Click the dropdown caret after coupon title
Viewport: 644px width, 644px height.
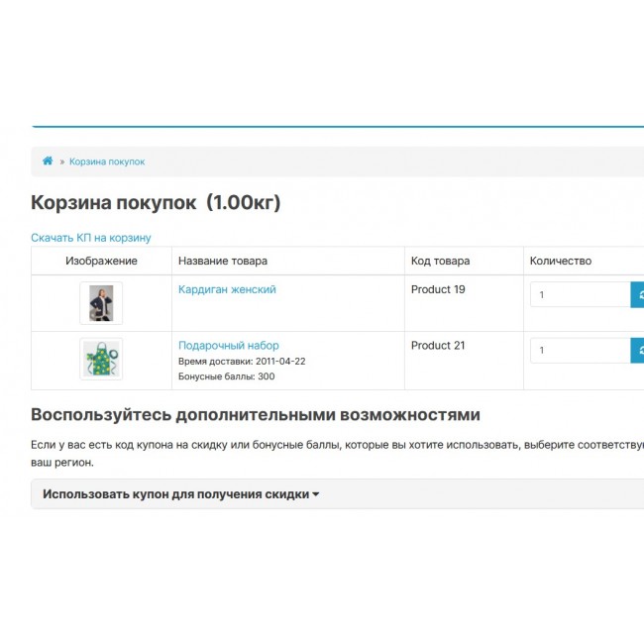316,494
